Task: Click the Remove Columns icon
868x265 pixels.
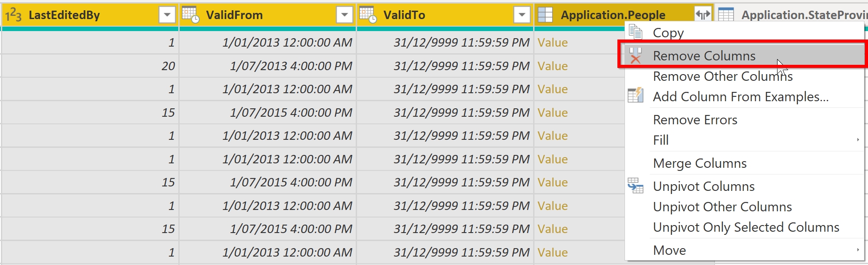Action: click(636, 56)
